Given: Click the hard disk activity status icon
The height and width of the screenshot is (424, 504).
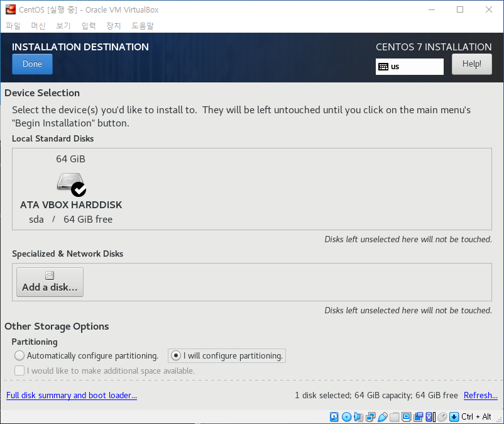Looking at the screenshot, I should [x=334, y=417].
